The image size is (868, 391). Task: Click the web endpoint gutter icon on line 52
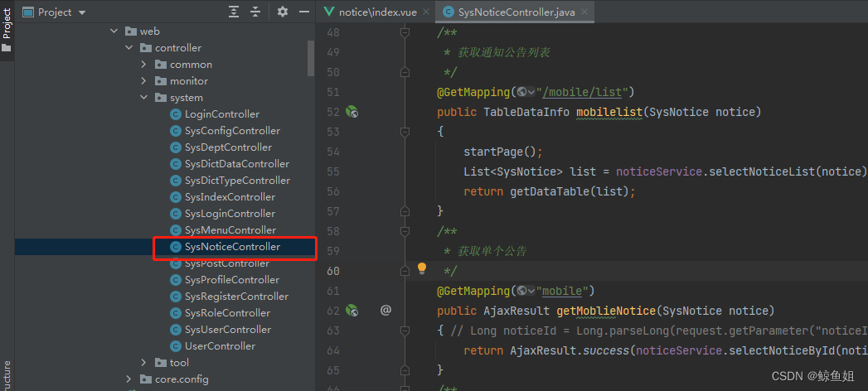pos(352,112)
